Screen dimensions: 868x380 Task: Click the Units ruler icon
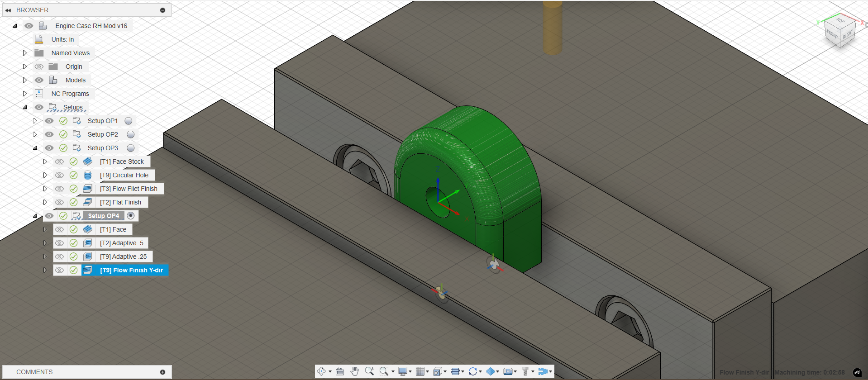39,39
